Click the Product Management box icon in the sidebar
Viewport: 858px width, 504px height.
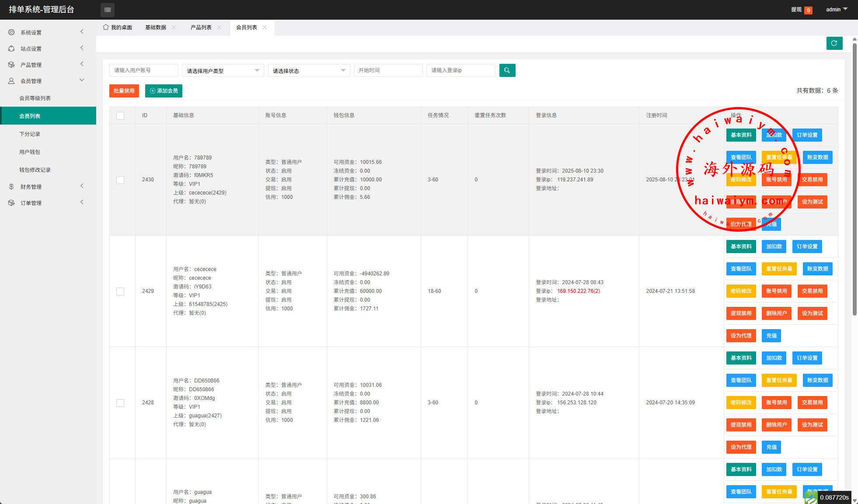11,65
